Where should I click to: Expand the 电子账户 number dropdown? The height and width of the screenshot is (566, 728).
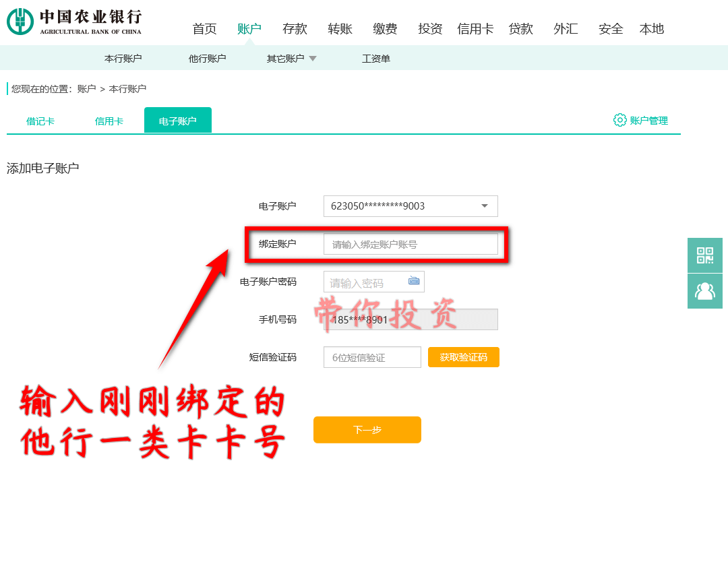tap(411, 206)
